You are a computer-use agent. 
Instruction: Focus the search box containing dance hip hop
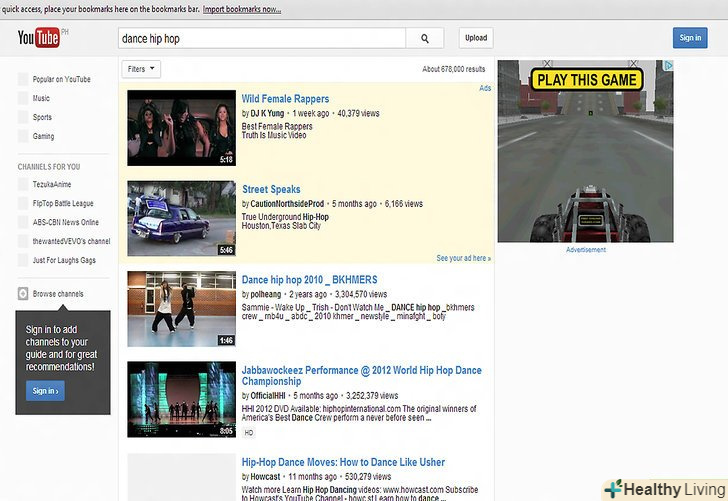click(262, 39)
